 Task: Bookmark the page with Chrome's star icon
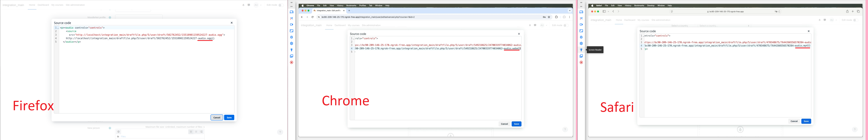pyautogui.click(x=549, y=17)
